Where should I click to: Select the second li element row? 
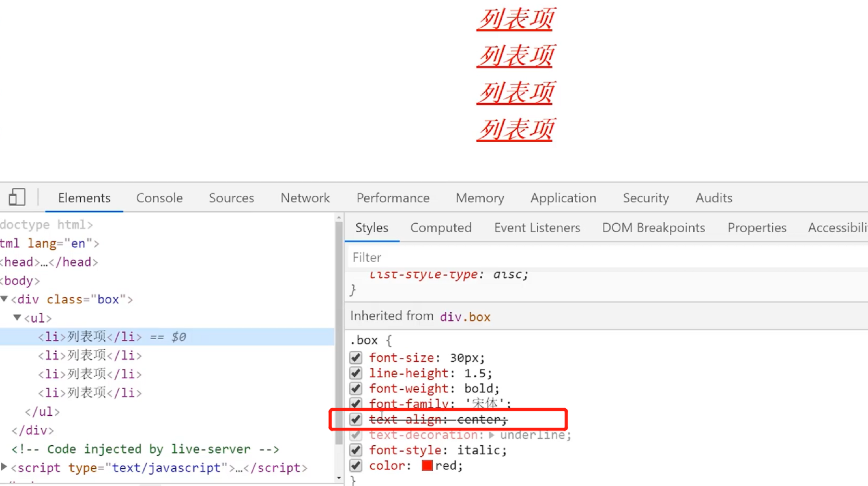click(x=90, y=355)
